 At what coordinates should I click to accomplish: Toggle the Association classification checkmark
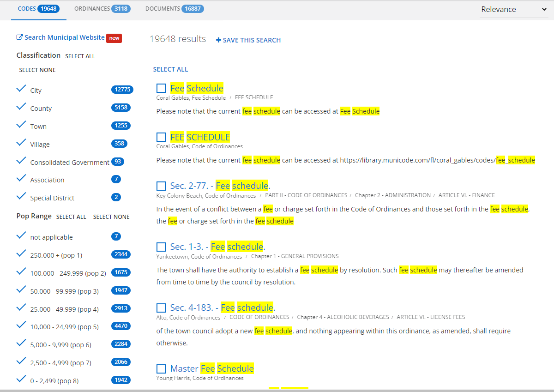(21, 178)
